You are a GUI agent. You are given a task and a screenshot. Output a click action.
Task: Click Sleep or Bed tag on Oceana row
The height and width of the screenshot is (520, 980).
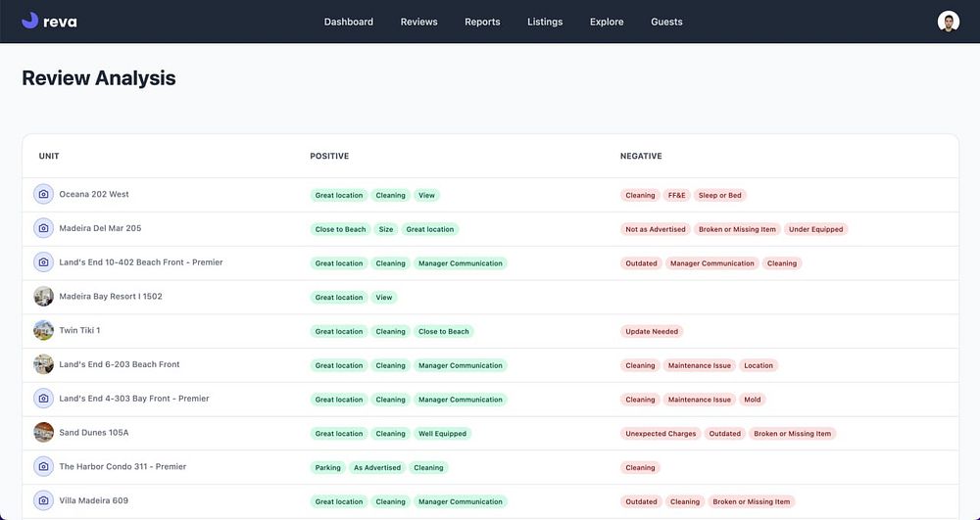pos(720,196)
